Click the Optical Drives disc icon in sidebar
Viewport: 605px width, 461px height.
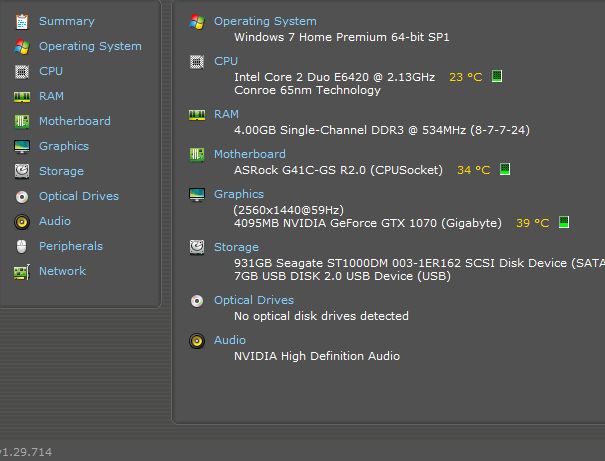point(22,197)
